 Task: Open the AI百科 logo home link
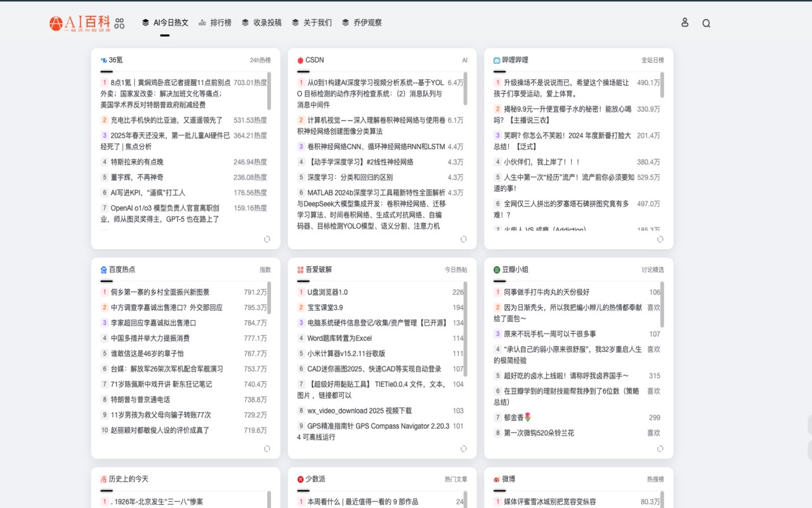(x=81, y=23)
